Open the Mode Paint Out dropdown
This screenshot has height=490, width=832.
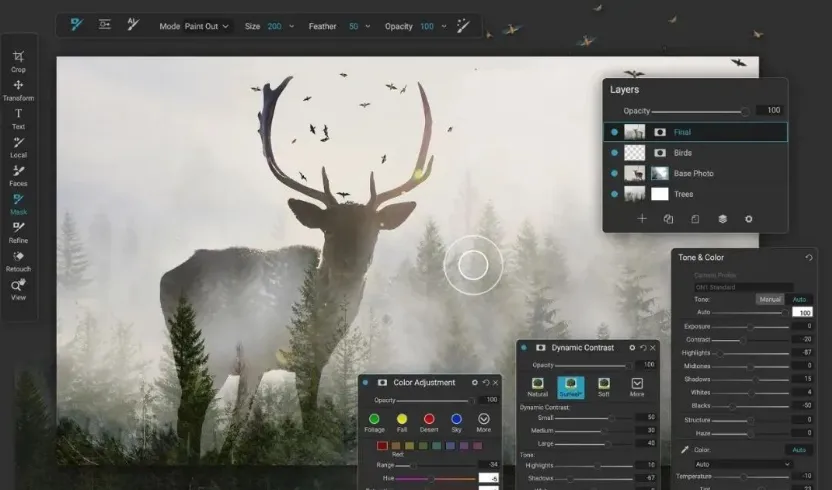207,26
